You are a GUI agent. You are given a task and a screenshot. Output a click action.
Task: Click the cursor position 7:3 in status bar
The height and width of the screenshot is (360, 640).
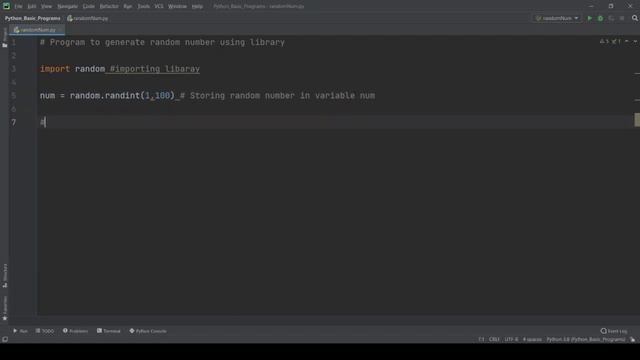coord(482,339)
